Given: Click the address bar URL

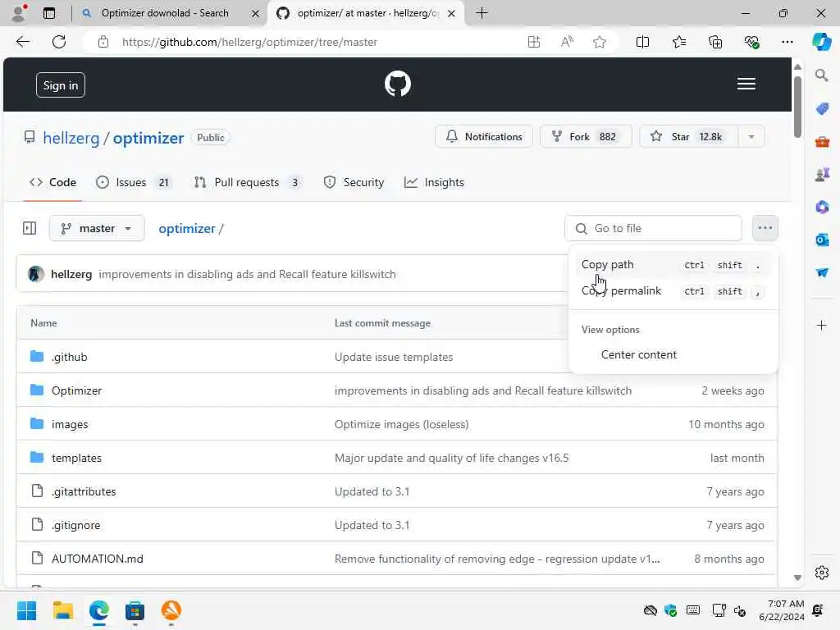Looking at the screenshot, I should 249,42.
